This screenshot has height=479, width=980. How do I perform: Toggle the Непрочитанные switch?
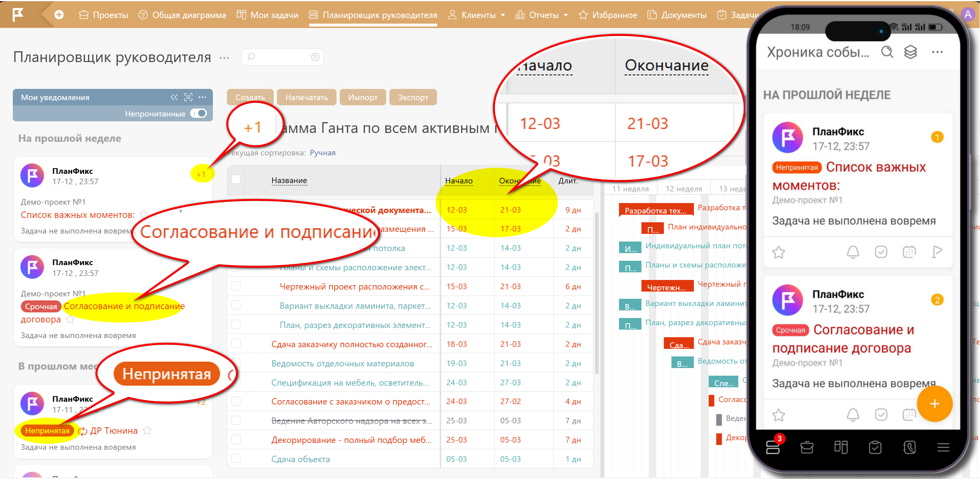199,114
